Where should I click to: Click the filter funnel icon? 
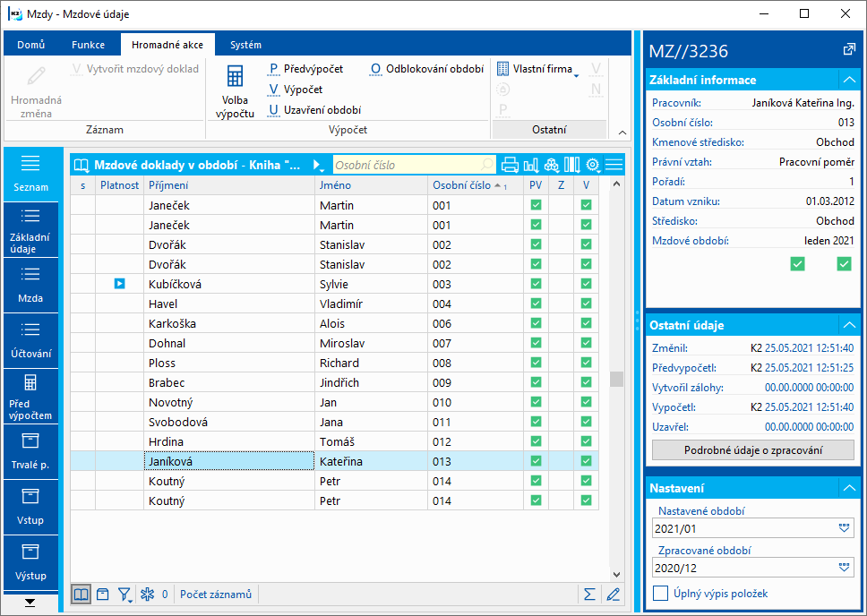pyautogui.click(x=124, y=594)
